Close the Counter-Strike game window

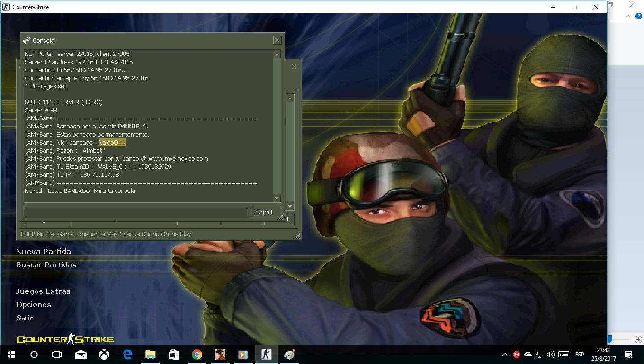[596, 7]
